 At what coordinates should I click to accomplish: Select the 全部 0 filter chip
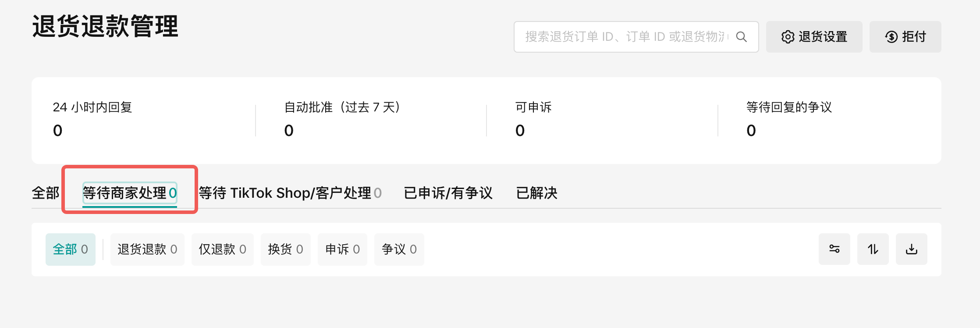[71, 250]
